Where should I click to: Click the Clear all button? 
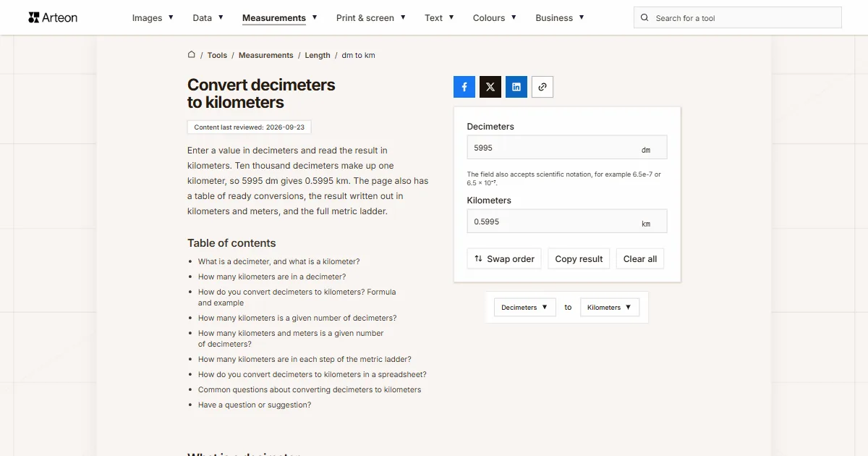[x=640, y=259]
